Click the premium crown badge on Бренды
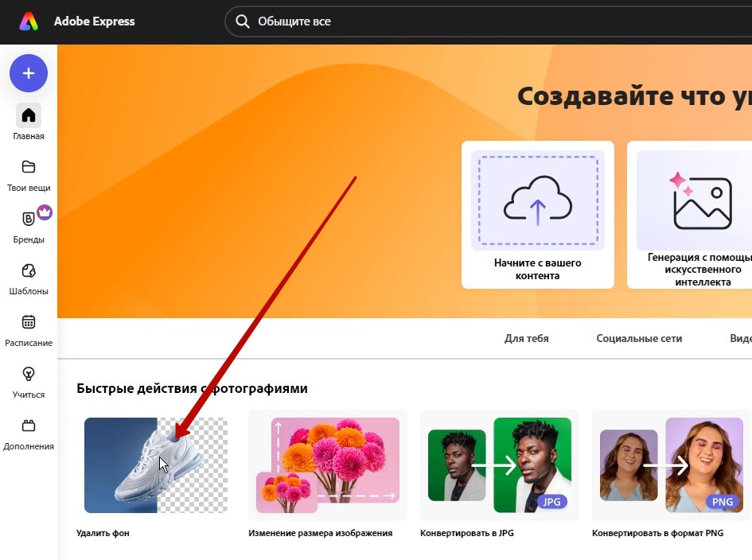Screen dimensions: 752x560 pyautogui.click(x=45, y=212)
